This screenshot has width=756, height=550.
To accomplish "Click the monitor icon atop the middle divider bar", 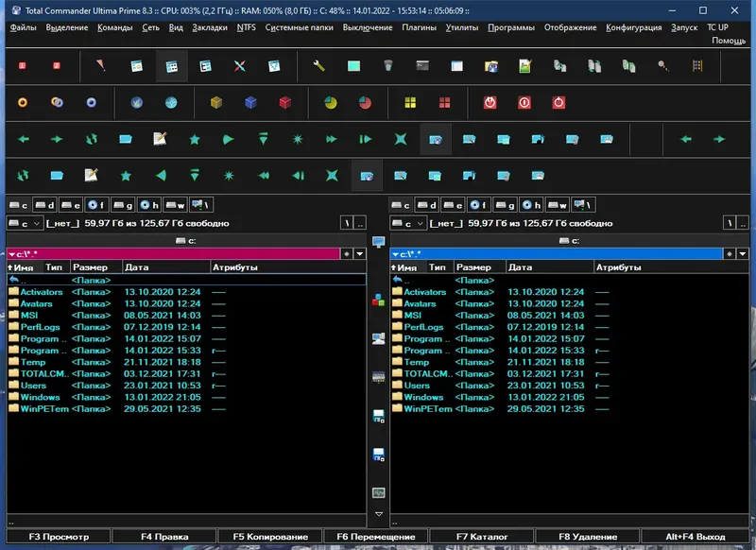I will [x=379, y=242].
